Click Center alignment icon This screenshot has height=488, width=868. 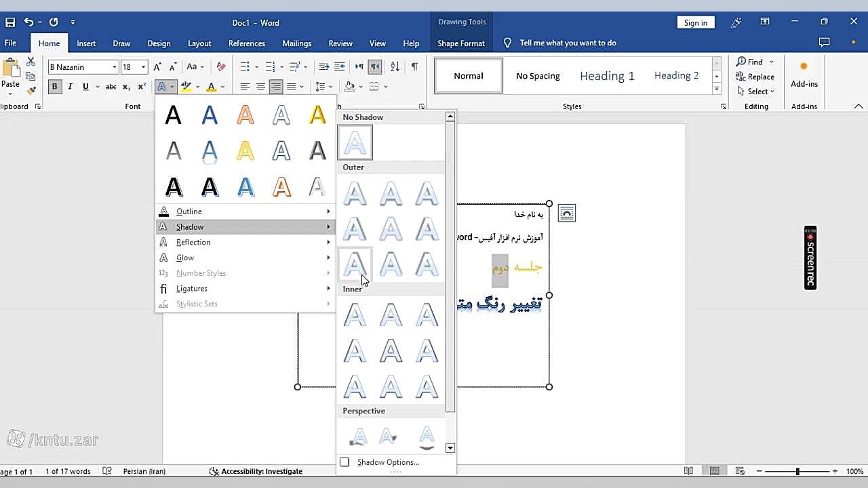260,87
